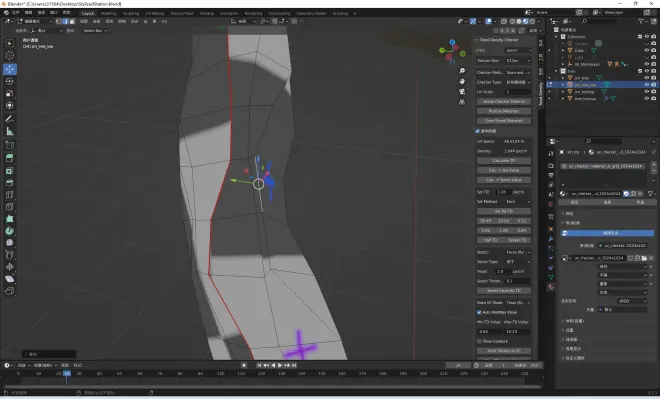Screen dimensions: 660x399
Task: Enable the Show Gradient checkbox
Action: pyautogui.click(x=479, y=341)
